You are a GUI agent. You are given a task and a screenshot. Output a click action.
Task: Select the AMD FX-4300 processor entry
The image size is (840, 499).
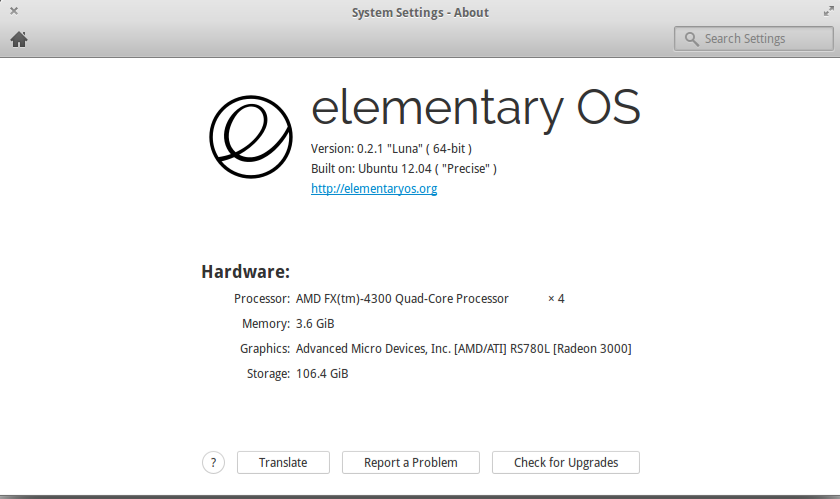point(402,298)
